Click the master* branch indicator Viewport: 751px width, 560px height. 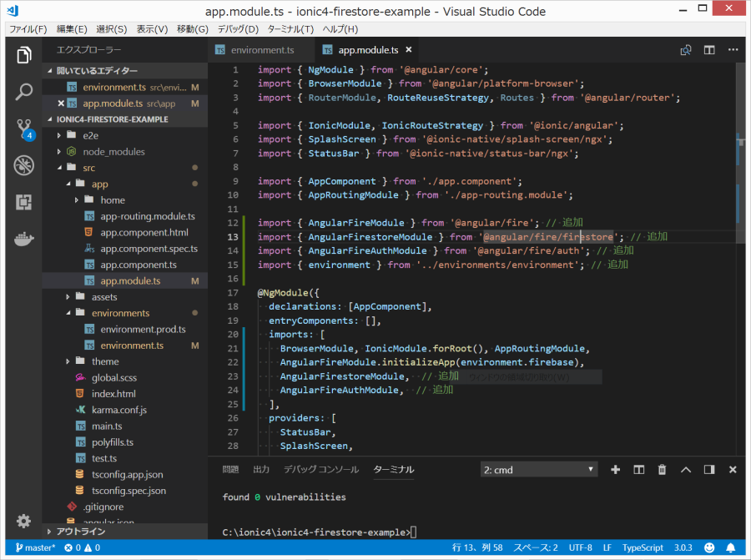tap(35, 547)
